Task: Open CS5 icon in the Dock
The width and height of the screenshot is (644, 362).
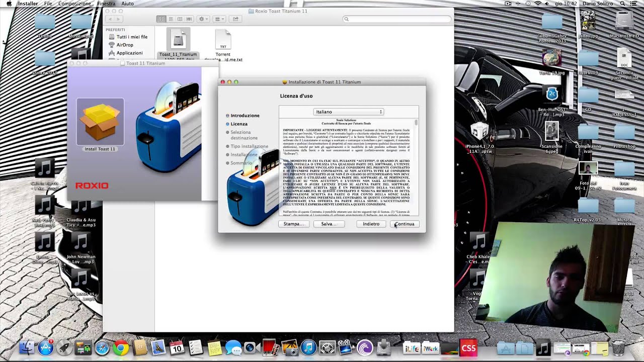Action: click(468, 347)
